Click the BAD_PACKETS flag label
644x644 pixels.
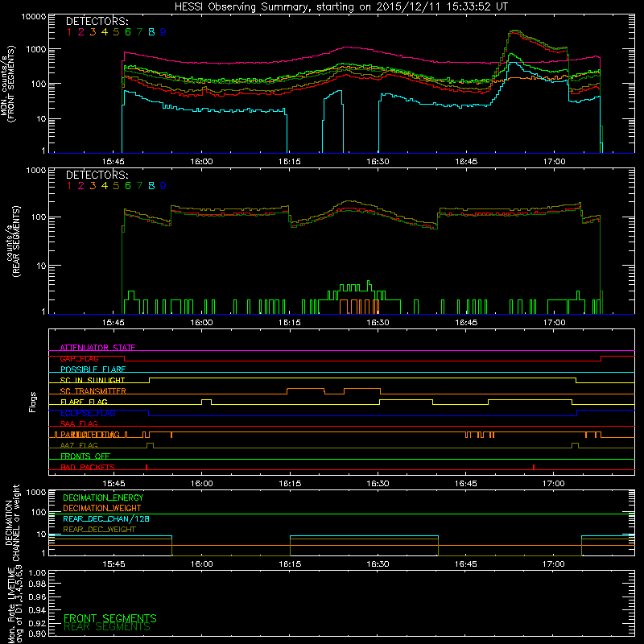coord(88,467)
